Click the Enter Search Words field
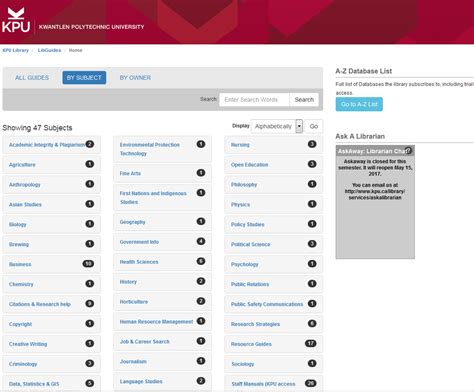The height and width of the screenshot is (392, 474). click(x=254, y=100)
